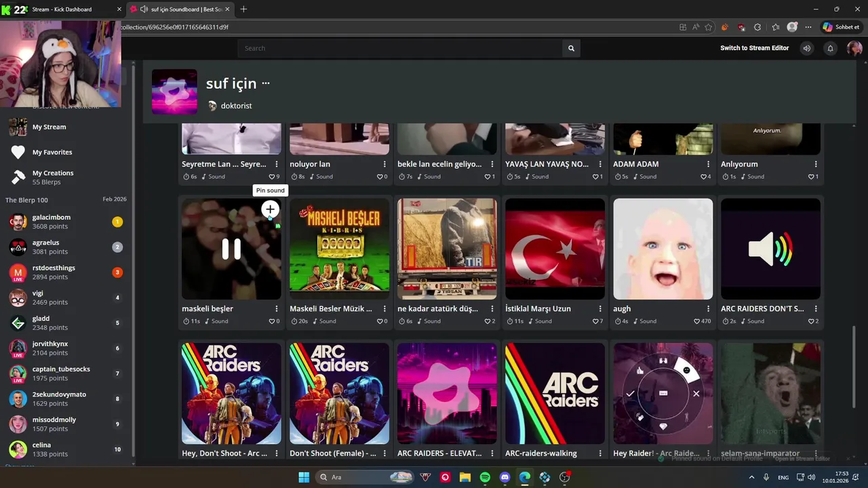Open options menu for İstiklal Marşı Uzun
The image size is (868, 488).
[x=600, y=308]
